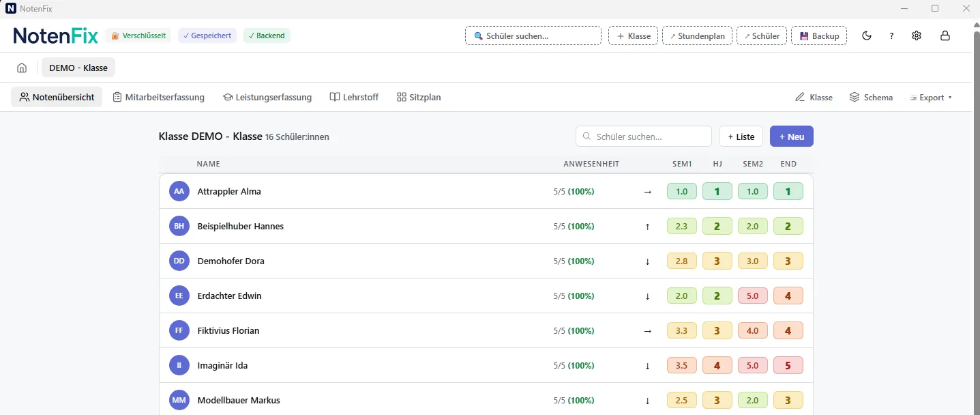Viewport: 980px width, 415px height.
Task: Lock the app with padlock icon
Action: [x=945, y=35]
